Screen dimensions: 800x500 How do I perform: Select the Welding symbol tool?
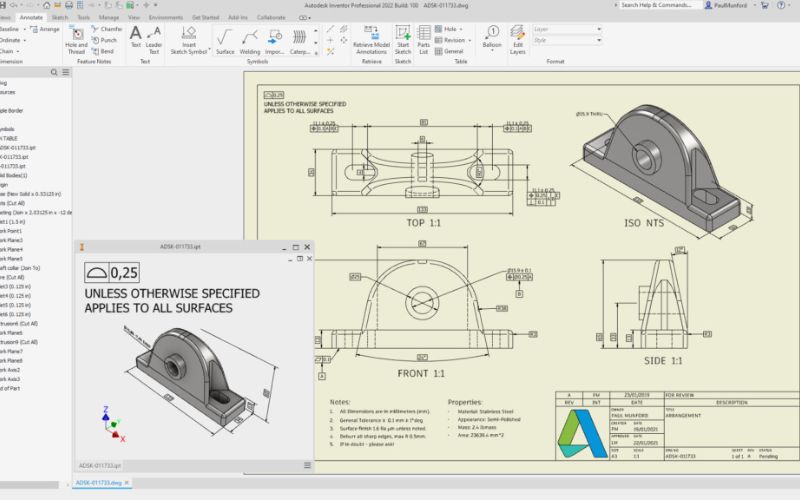(249, 41)
